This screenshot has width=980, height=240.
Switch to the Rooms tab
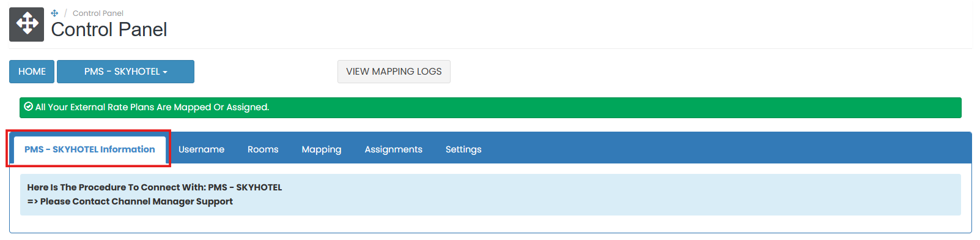263,149
